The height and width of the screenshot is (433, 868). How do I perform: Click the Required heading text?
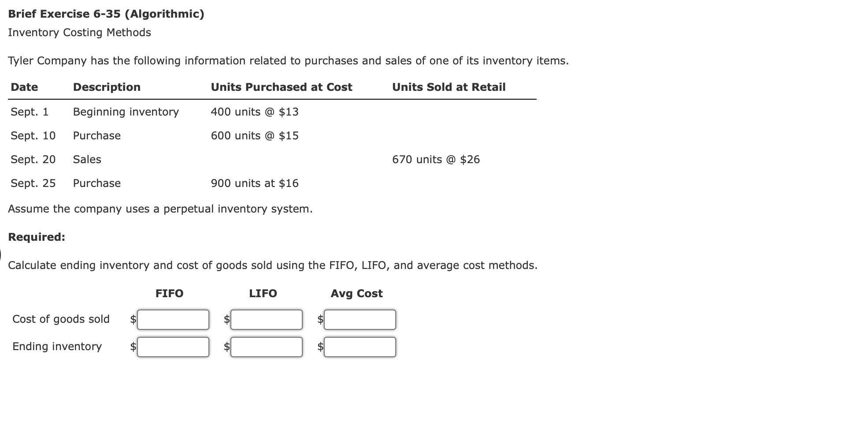37,237
